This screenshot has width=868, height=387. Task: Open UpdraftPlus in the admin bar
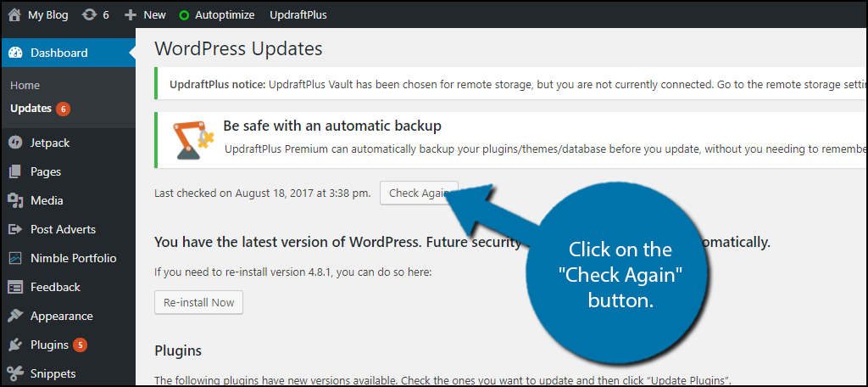click(x=298, y=14)
